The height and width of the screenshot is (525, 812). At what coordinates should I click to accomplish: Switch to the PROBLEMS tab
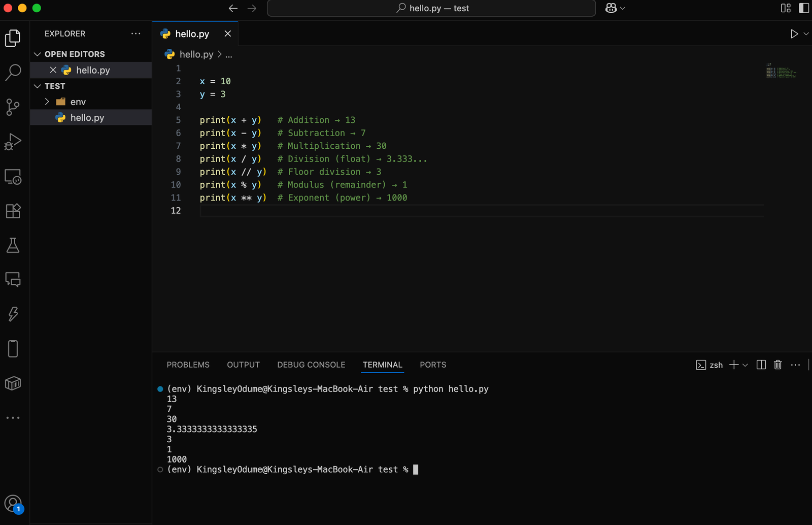(x=188, y=365)
